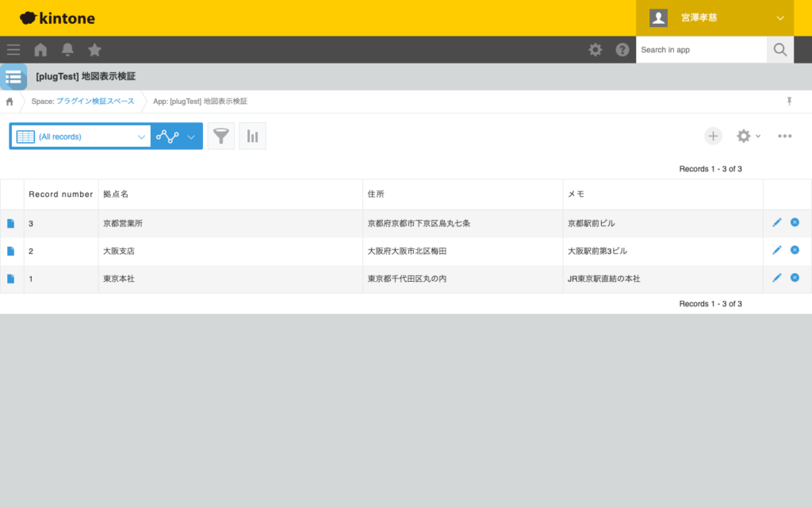812x508 pixels.
Task: Click the kintone logo
Action: coord(57,17)
